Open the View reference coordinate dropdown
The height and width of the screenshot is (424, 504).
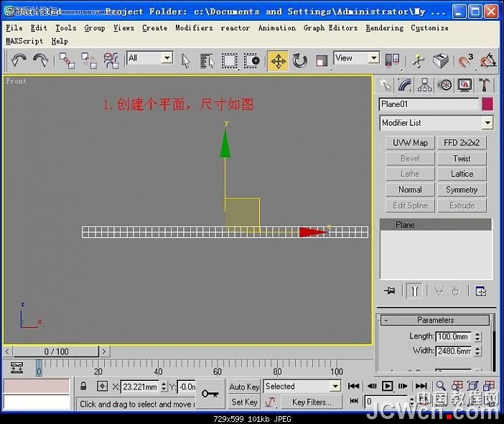click(x=357, y=58)
